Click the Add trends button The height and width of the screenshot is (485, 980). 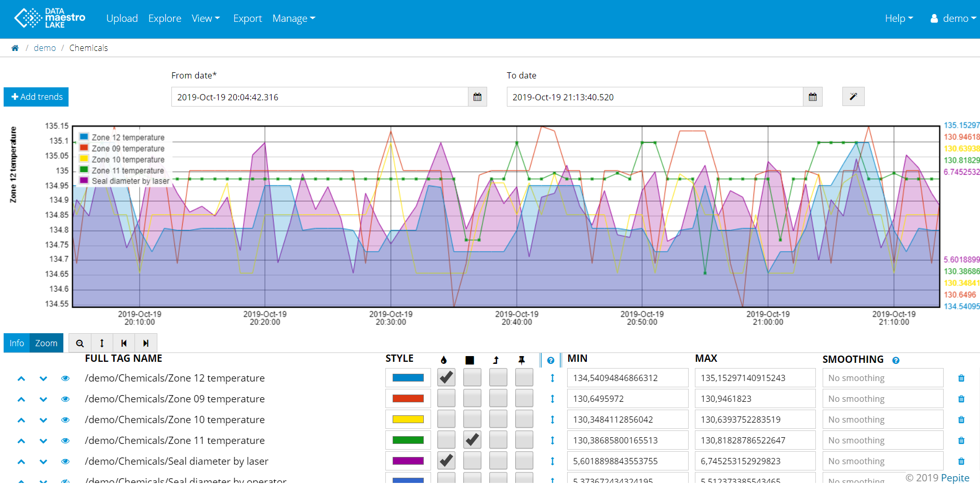pos(36,97)
